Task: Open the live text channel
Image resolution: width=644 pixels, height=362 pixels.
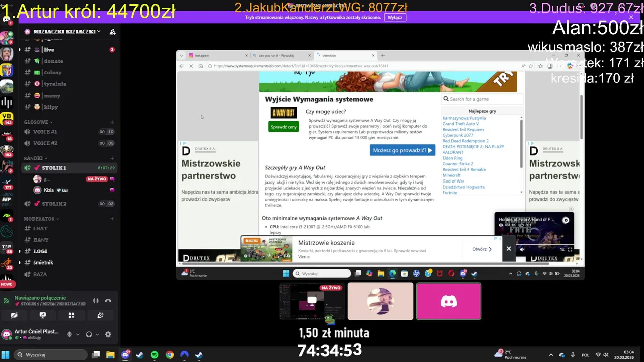Action: coord(70,50)
